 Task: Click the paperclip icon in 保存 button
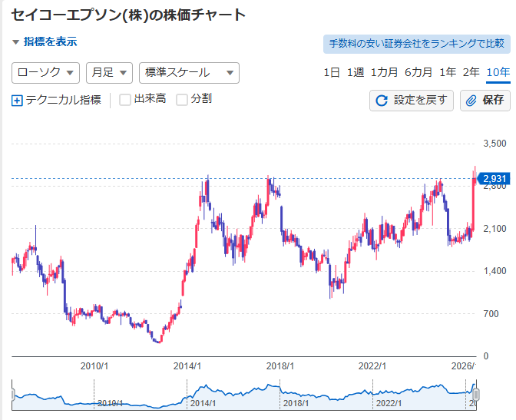pos(471,101)
